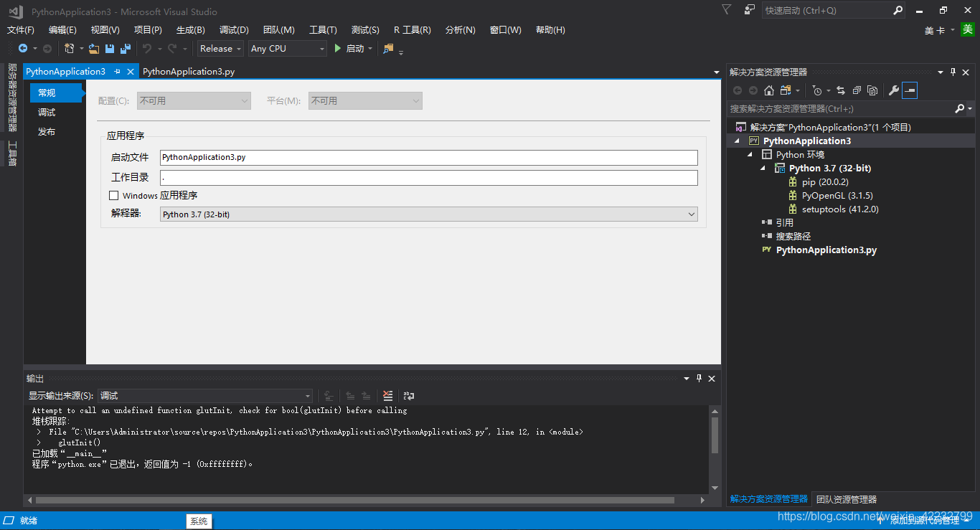
Task: Click the Show All Files icon in Solution Explorer
Action: 872,90
